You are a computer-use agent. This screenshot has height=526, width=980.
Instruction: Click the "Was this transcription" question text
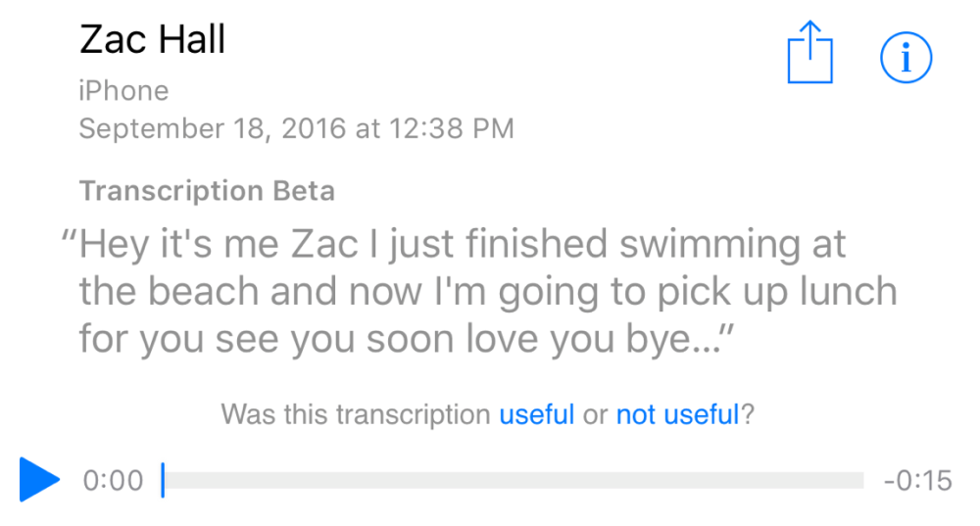(356, 414)
